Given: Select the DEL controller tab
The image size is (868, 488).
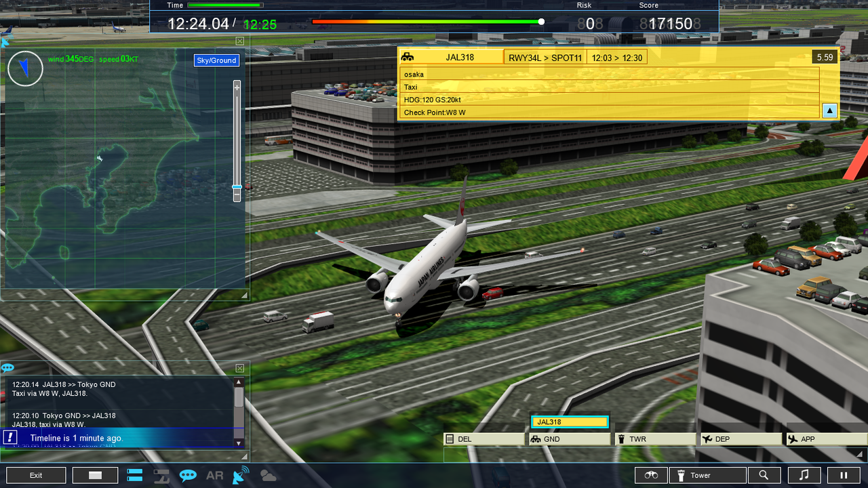Looking at the screenshot, I should [x=484, y=439].
